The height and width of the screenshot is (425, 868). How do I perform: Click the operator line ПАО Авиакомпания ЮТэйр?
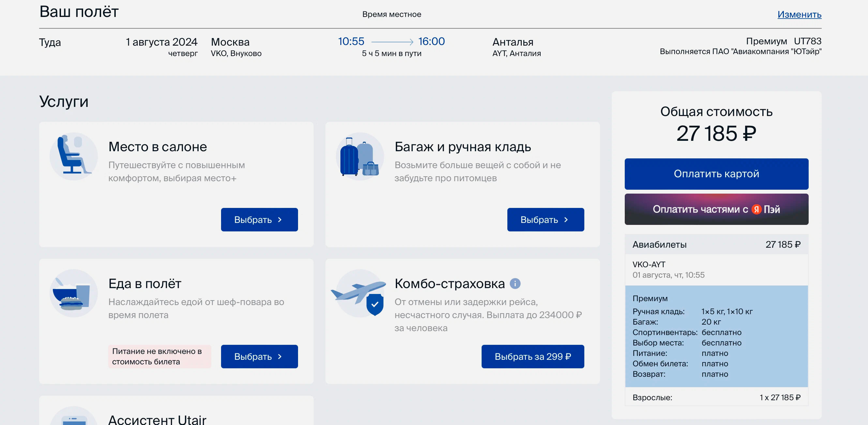click(740, 51)
